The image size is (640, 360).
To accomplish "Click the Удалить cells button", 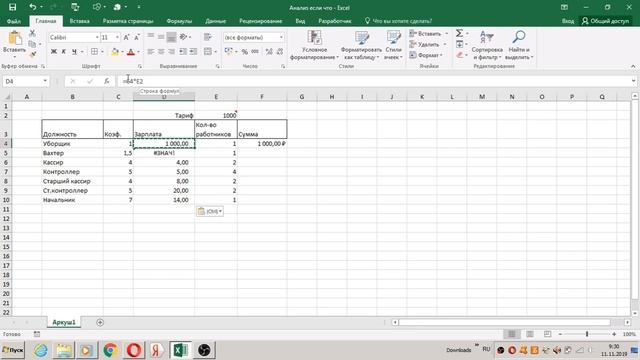I will click(424, 44).
